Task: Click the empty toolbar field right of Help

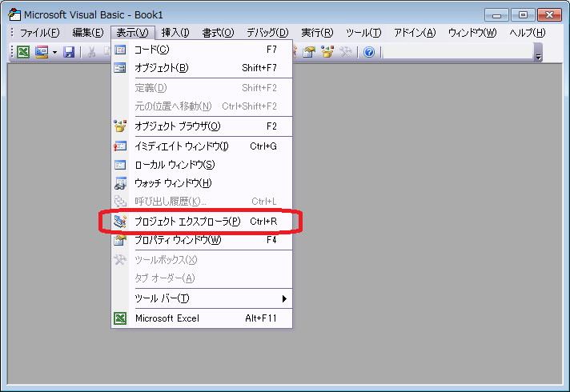Action: (458, 52)
